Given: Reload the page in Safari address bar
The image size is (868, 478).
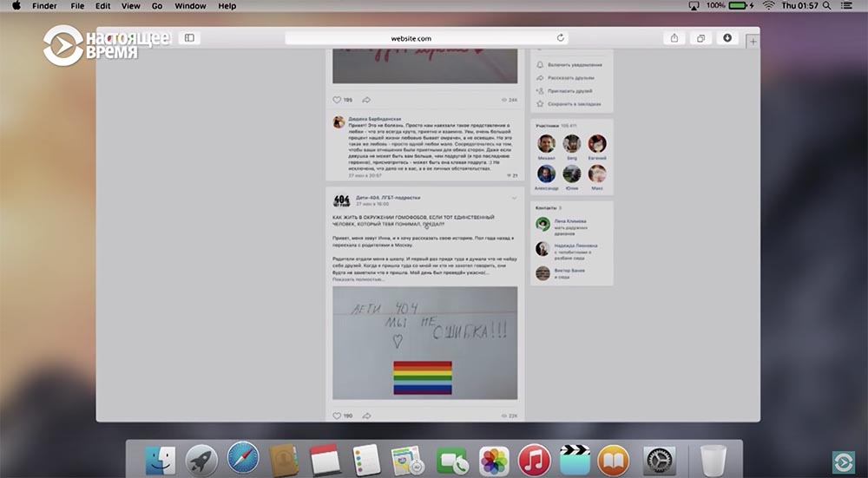Looking at the screenshot, I should (x=560, y=38).
